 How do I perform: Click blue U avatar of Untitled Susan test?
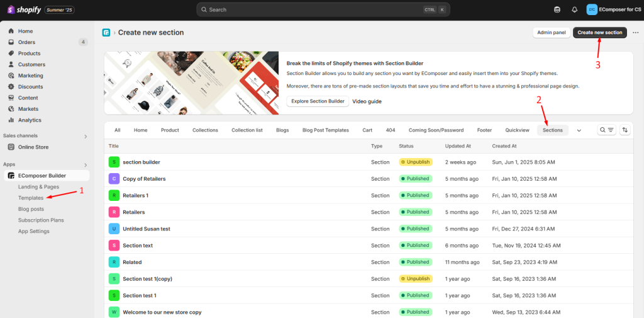point(114,229)
